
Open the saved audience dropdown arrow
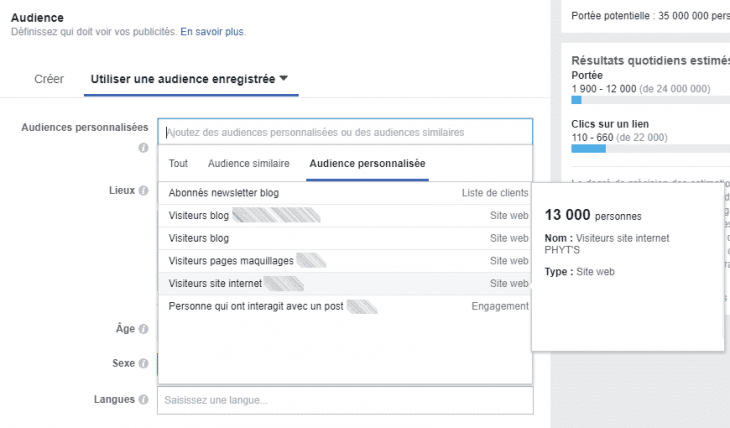284,78
